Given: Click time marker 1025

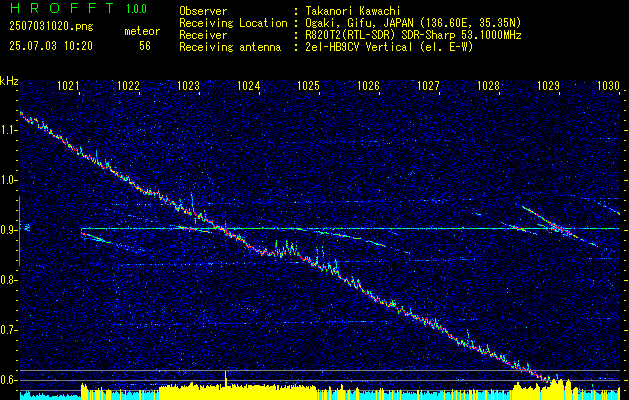Looking at the screenshot, I should [x=308, y=85].
